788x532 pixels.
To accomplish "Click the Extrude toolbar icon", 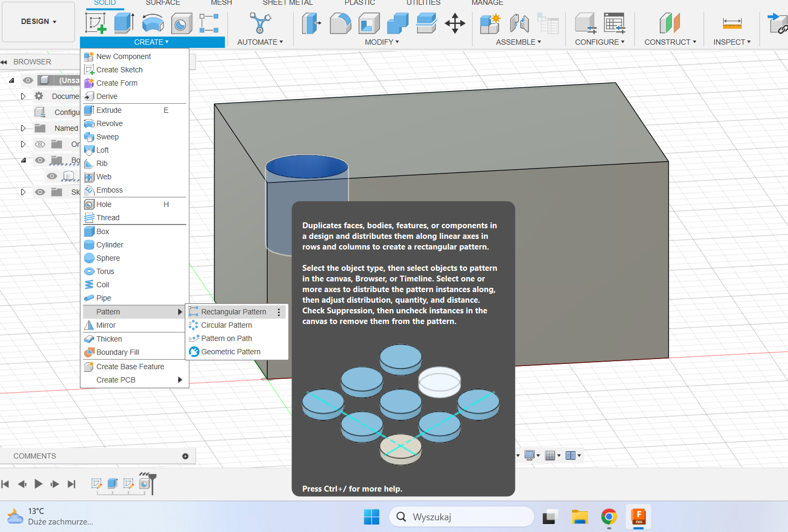I will pos(124,23).
